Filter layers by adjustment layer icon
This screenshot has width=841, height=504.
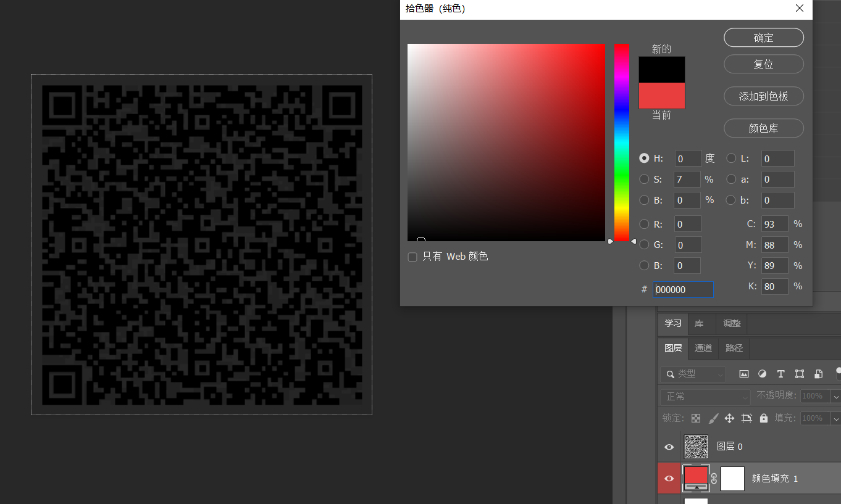click(x=762, y=374)
